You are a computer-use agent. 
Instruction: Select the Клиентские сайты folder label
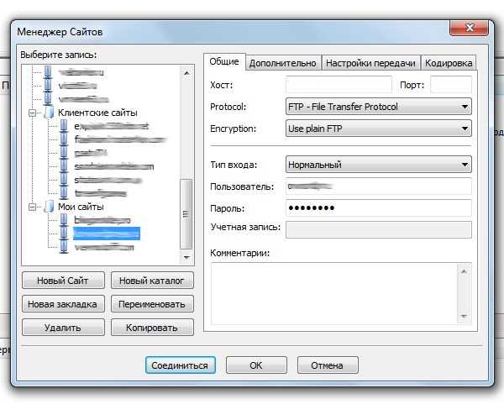97,113
